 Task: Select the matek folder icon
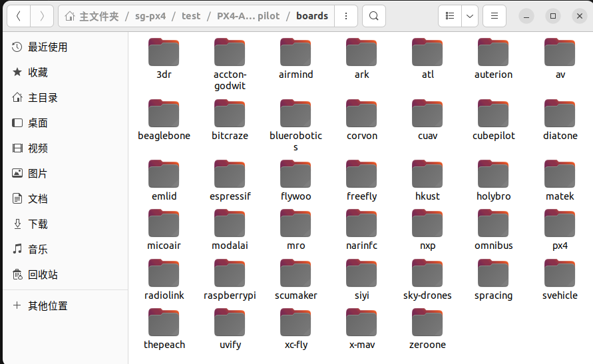pyautogui.click(x=560, y=174)
